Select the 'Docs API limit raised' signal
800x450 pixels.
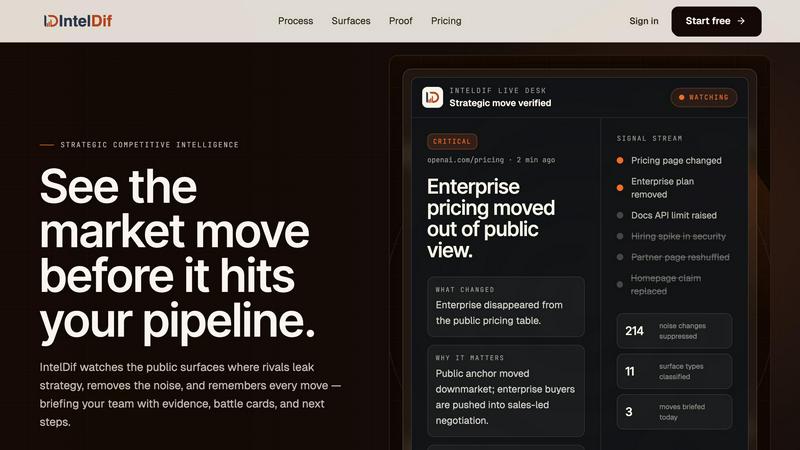[667, 215]
